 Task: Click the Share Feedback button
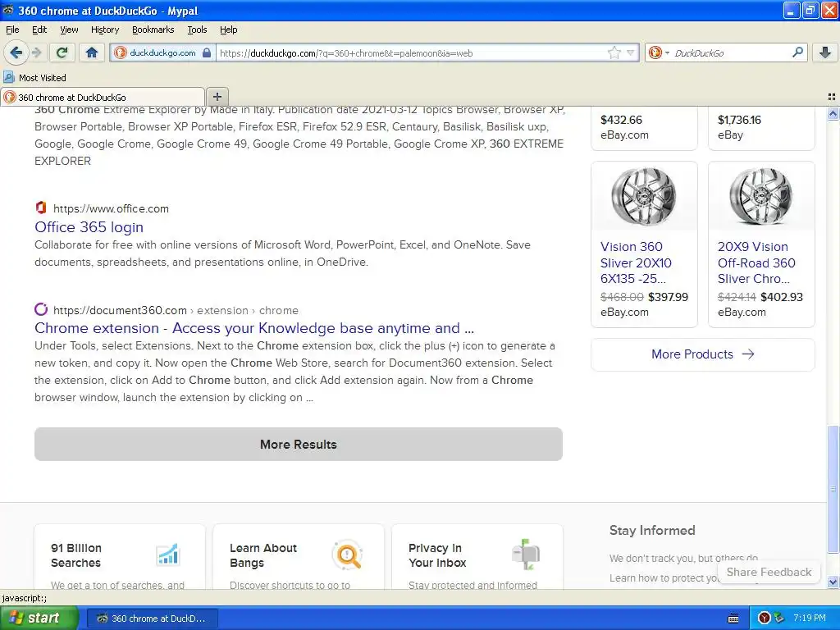[769, 572]
